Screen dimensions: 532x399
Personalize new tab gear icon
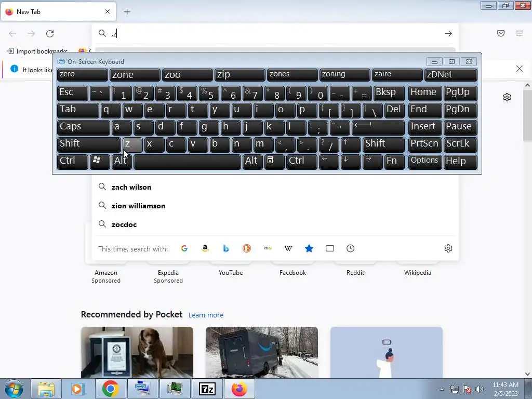[x=507, y=97]
